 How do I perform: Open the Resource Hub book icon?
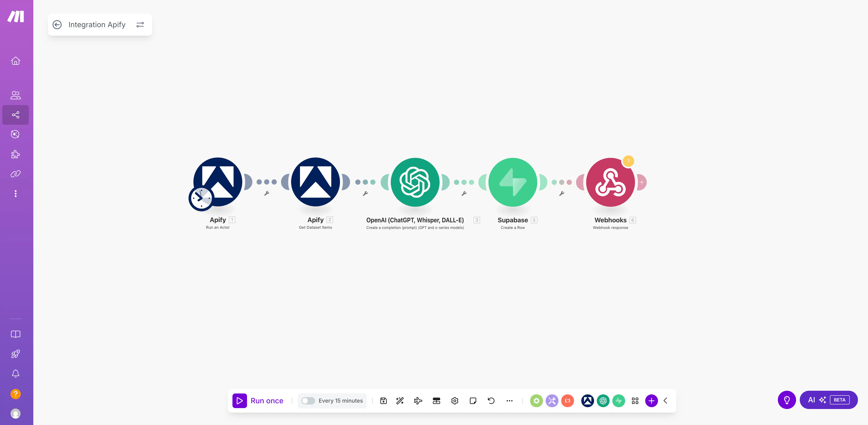point(16,334)
